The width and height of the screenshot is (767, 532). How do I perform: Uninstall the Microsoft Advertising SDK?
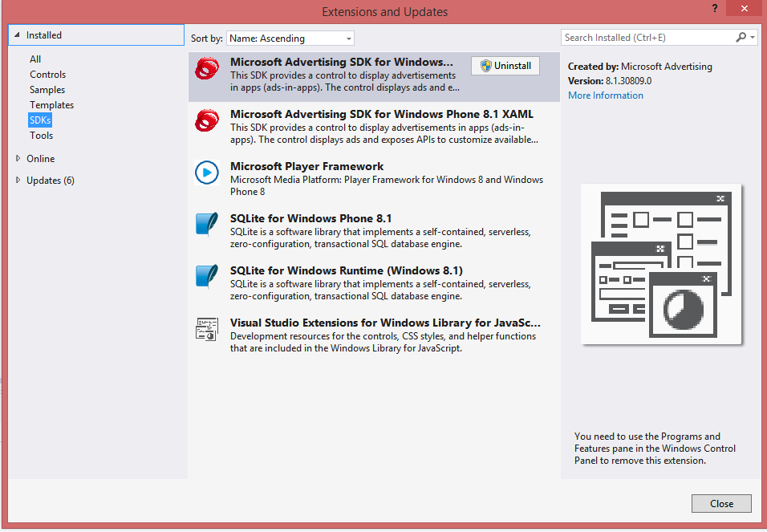(505, 66)
